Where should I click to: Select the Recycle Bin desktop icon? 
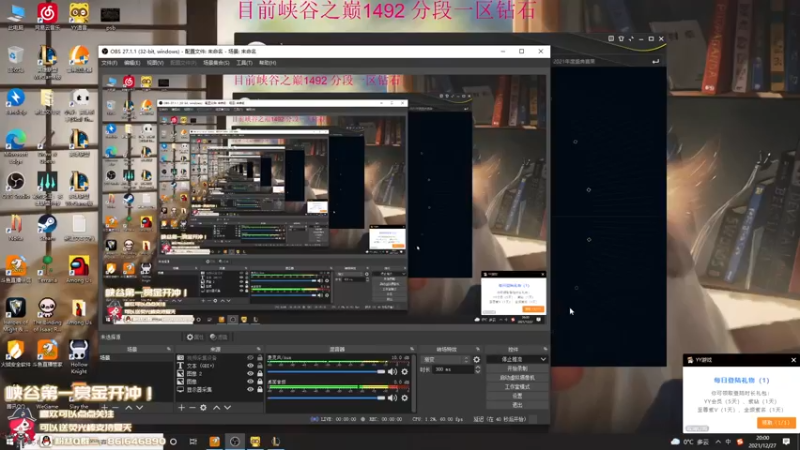(x=16, y=59)
